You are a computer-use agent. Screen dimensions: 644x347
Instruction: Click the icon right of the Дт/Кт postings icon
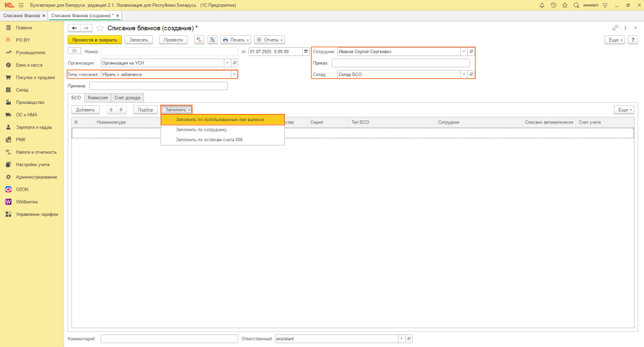pos(213,40)
